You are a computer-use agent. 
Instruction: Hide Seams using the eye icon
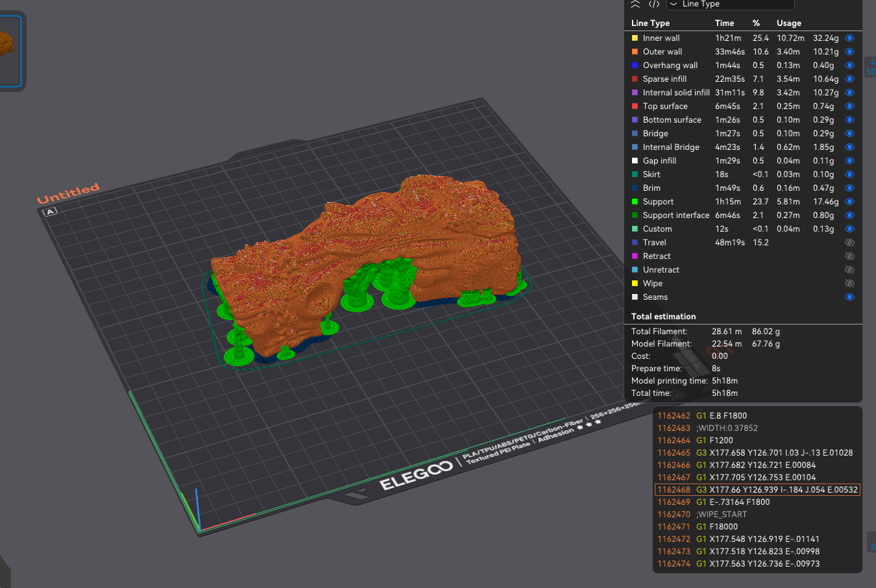pos(849,297)
